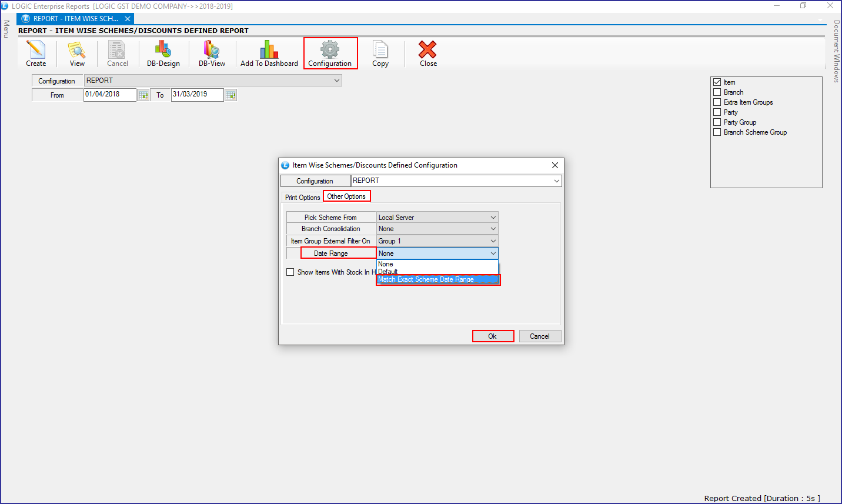
Task: Expand the Pick Scheme From dropdown
Action: pyautogui.click(x=493, y=218)
